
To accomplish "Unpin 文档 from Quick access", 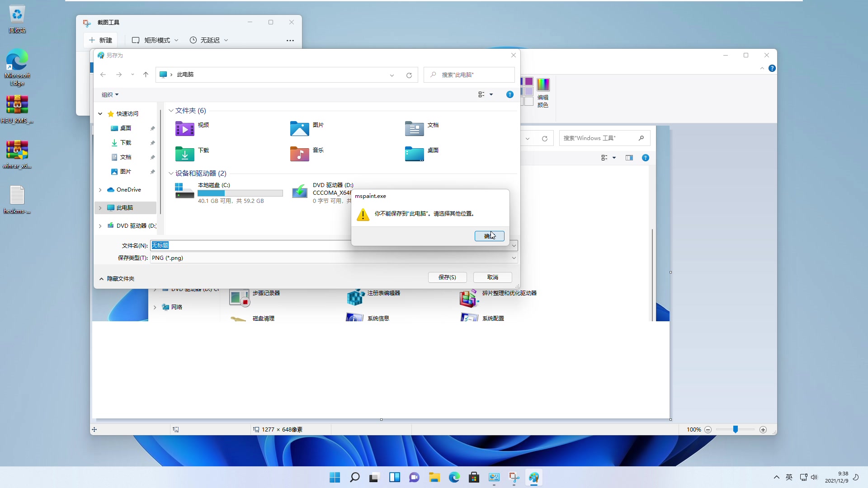I will click(x=152, y=157).
